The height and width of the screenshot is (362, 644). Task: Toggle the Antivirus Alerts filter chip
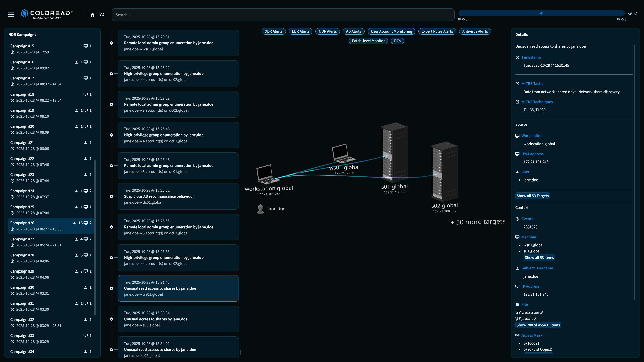coord(475,31)
